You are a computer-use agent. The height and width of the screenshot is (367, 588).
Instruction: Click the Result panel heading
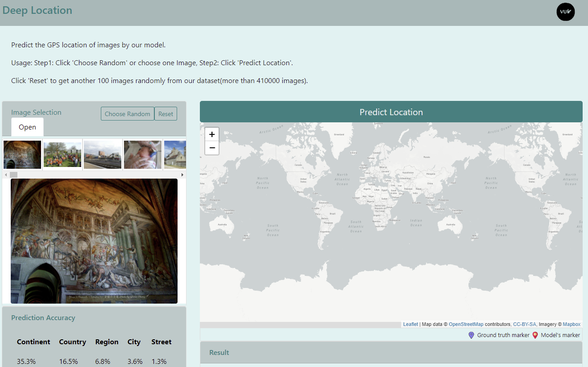pos(219,353)
